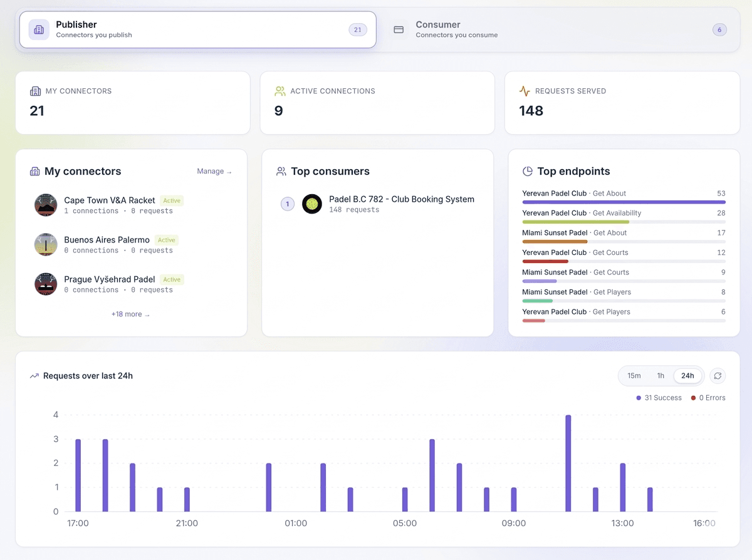Image resolution: width=752 pixels, height=560 pixels.
Task: Open the My Connectors stat card value 21
Action: 37,111
